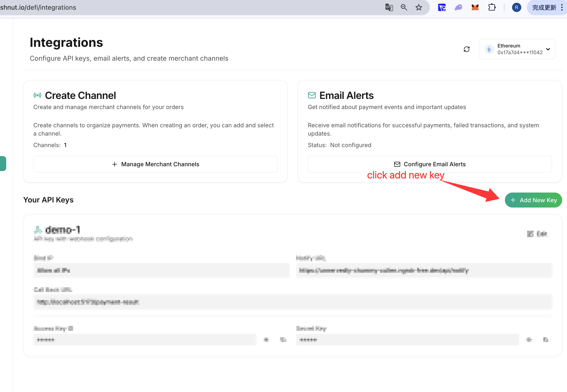
Task: Open the blue cursor extension icon
Action: click(x=442, y=8)
